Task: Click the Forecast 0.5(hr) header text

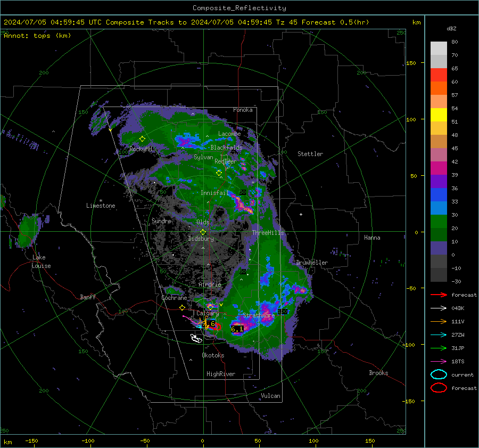Action: (x=335, y=22)
